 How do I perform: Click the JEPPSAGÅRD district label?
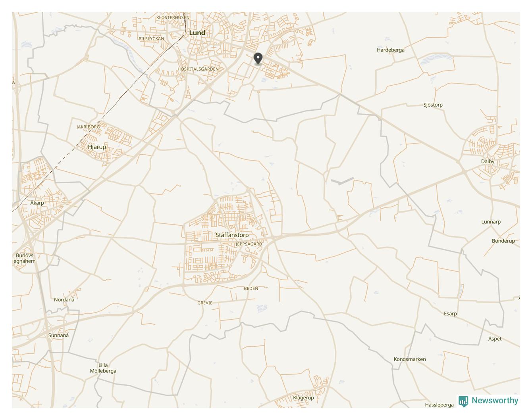249,244
